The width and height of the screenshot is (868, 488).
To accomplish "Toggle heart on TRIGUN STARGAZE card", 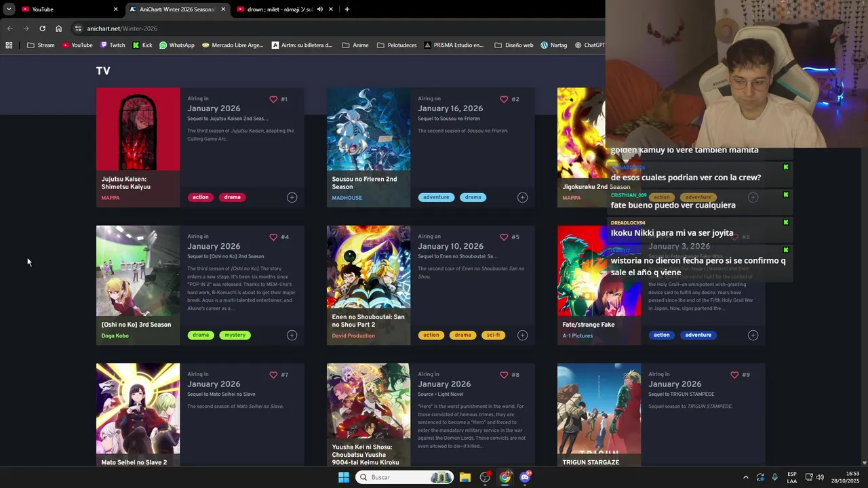I will tap(734, 375).
